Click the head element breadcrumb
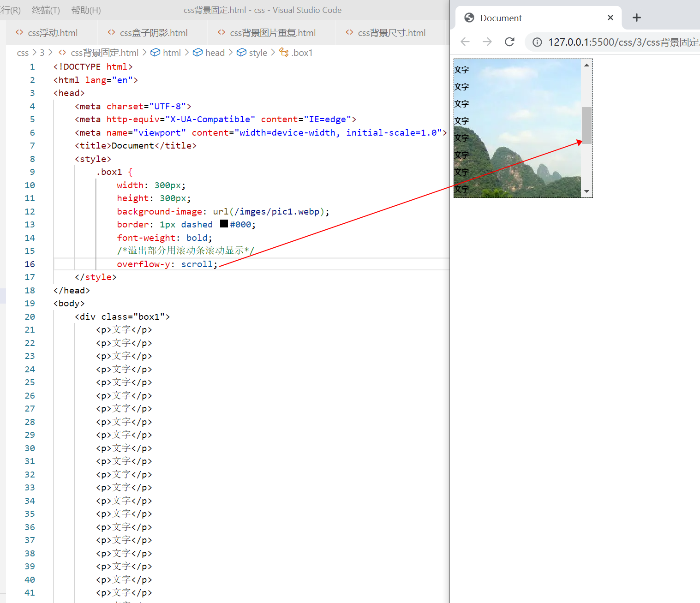 coord(215,53)
